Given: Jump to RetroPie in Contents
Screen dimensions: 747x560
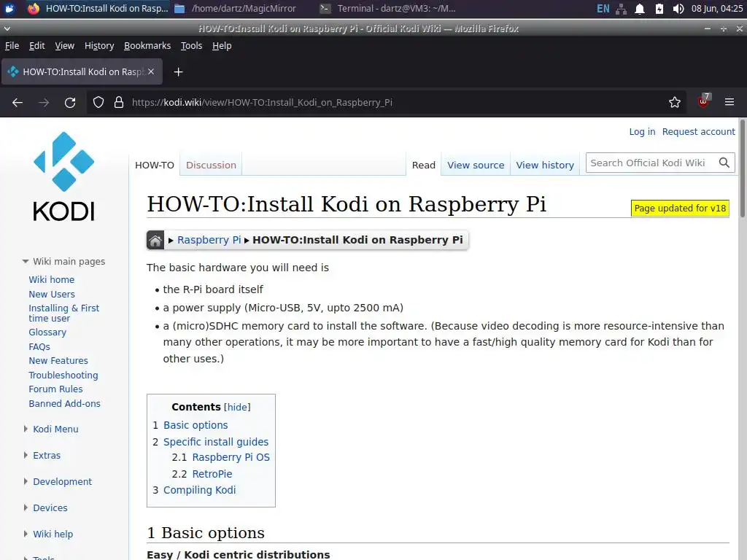Looking at the screenshot, I should [x=212, y=474].
